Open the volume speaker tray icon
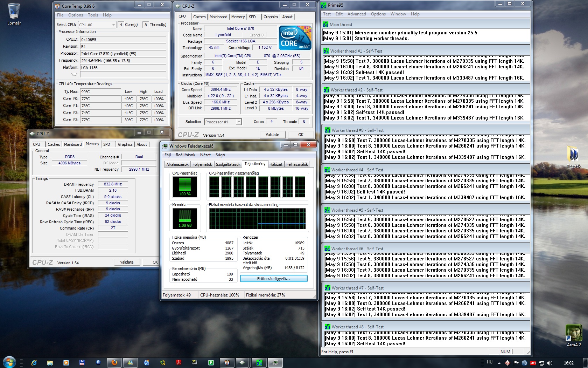 550,363
